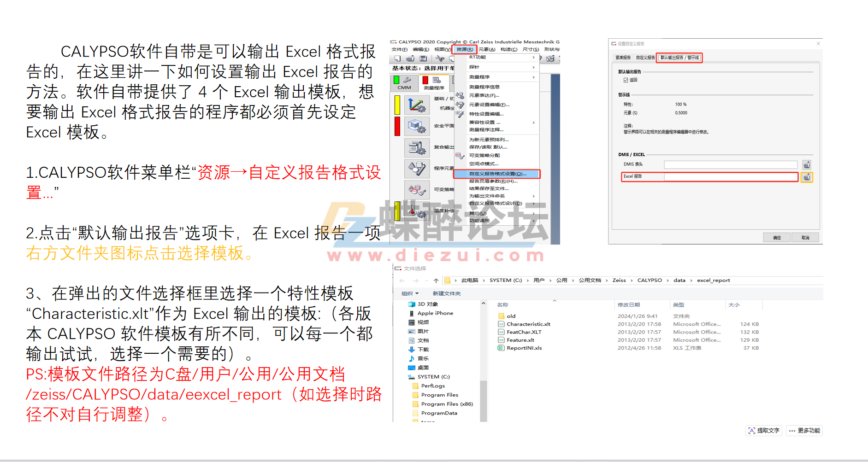Select the CMM tab toggle
868x462 pixels.
coord(404,83)
